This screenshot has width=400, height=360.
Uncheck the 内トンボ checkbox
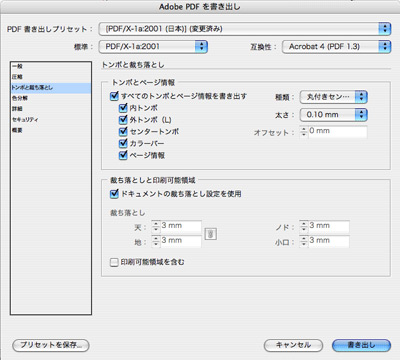coord(123,108)
